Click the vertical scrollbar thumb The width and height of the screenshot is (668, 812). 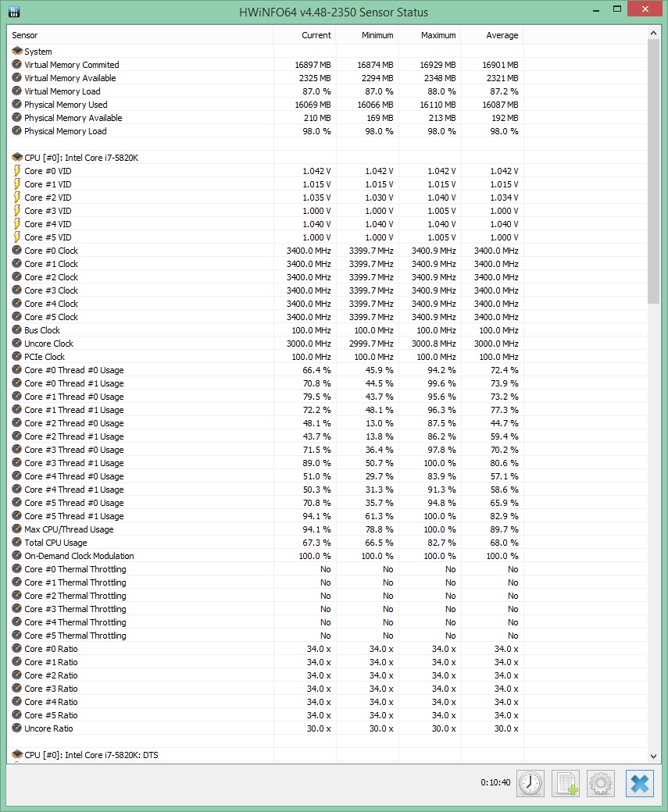[x=653, y=172]
